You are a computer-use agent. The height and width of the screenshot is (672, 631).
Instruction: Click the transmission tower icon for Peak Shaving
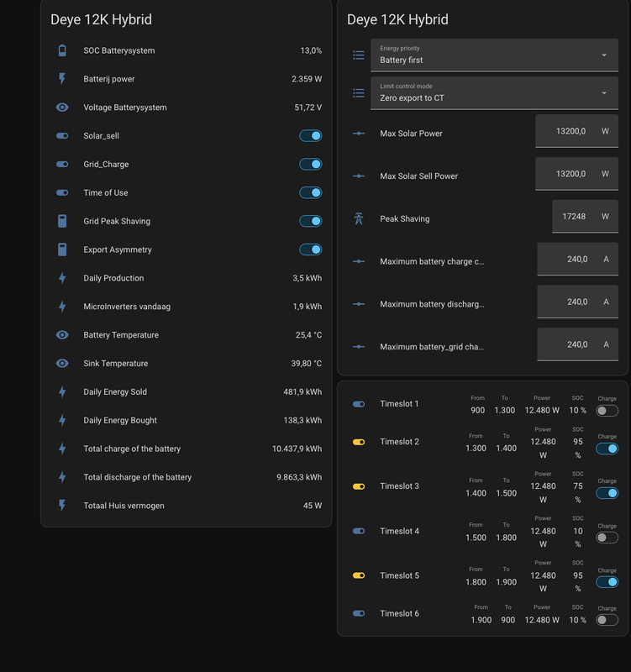(x=359, y=218)
